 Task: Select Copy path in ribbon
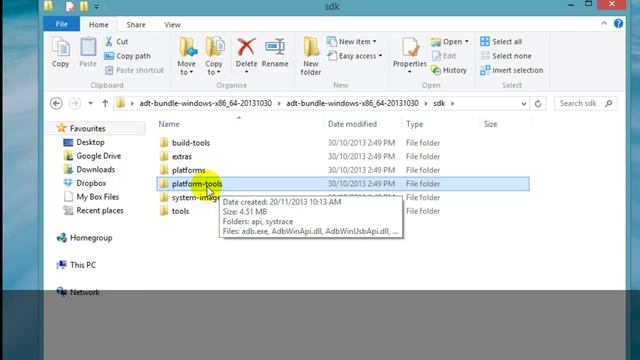[128, 56]
